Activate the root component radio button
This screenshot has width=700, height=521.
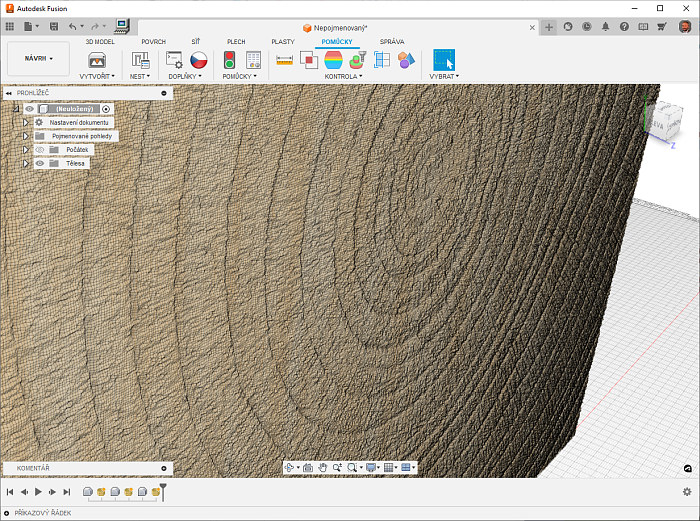[106, 108]
